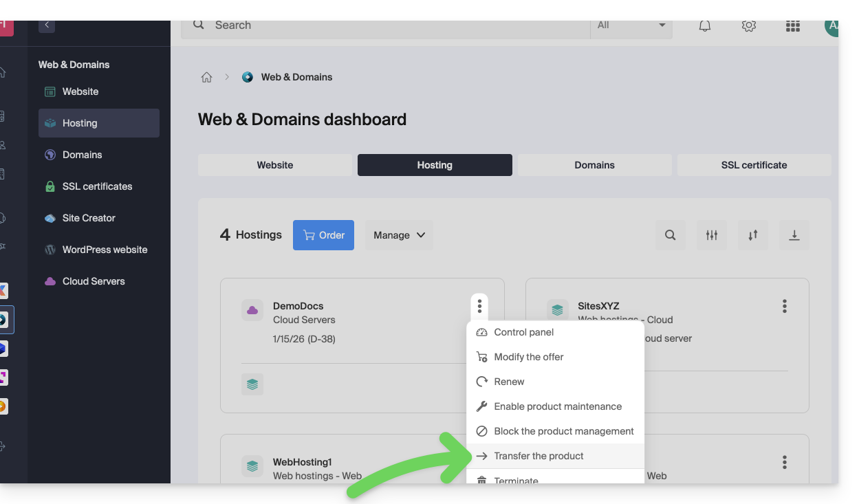The image size is (859, 504).
Task: Open settings gear icon in top bar
Action: tap(749, 26)
